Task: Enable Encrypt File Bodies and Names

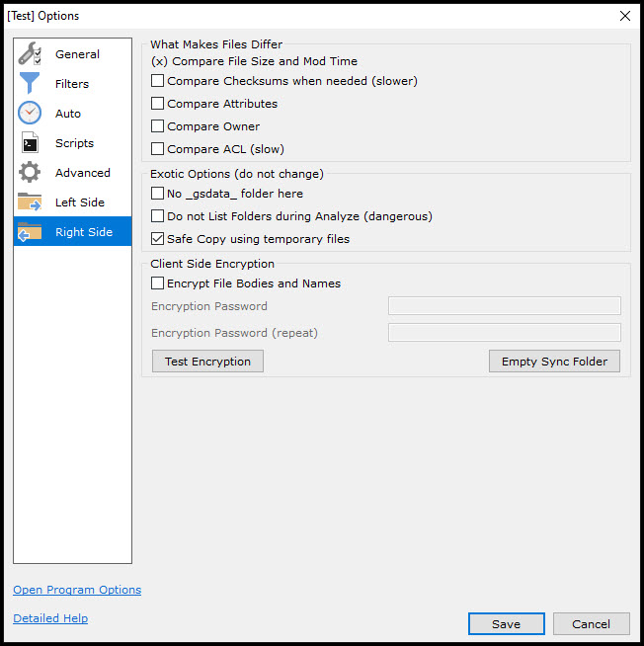Action: [157, 283]
